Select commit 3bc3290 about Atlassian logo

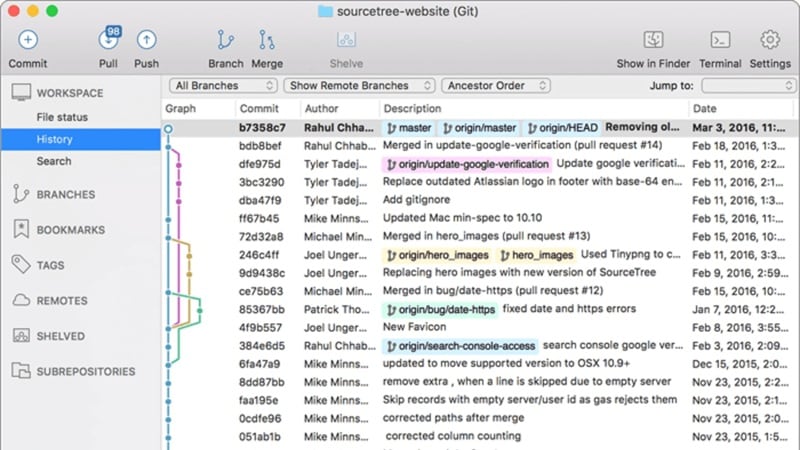(480, 182)
